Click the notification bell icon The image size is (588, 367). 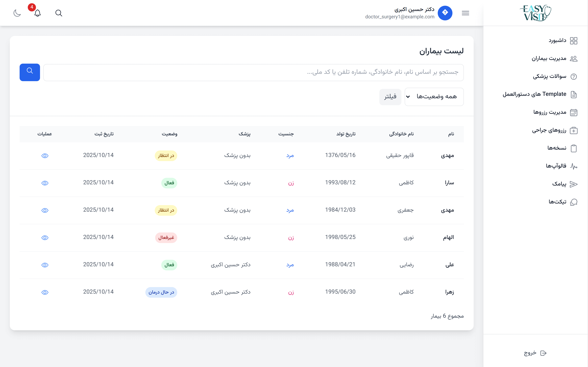[37, 13]
